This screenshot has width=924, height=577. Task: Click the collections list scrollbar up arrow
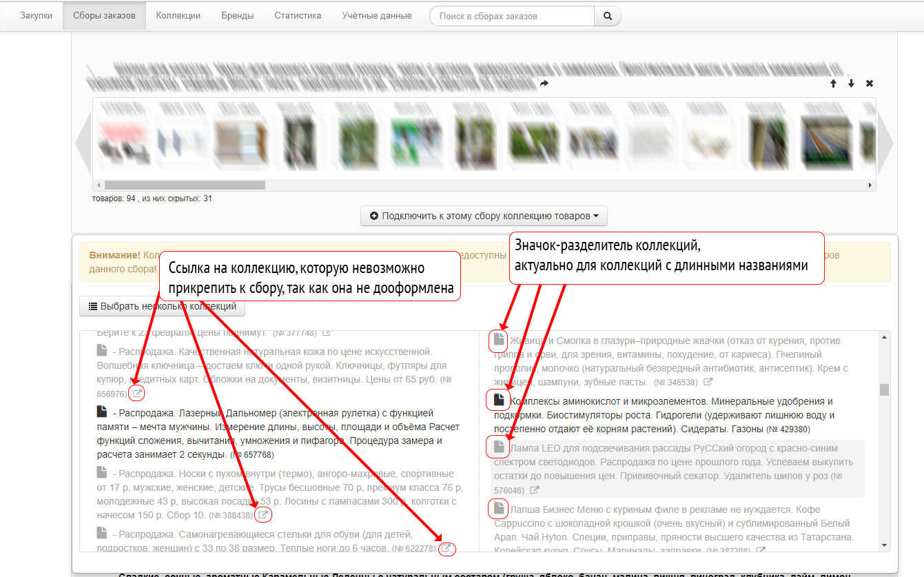tap(884, 337)
